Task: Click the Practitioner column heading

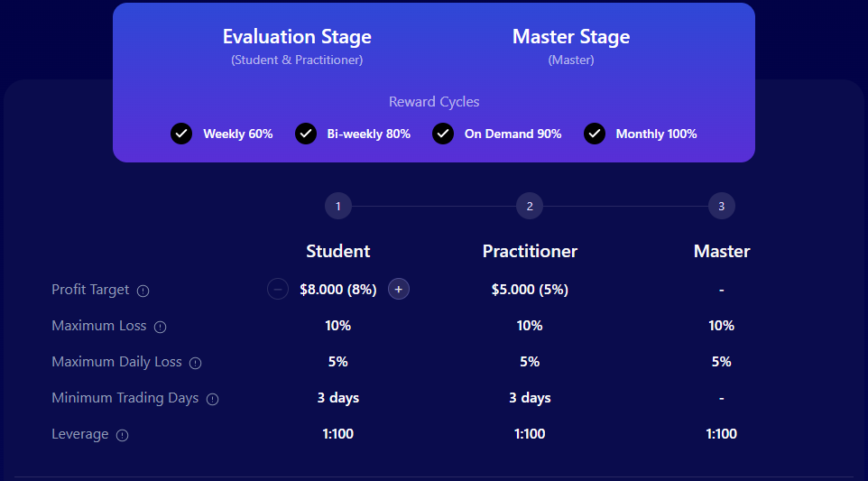Action: pyautogui.click(x=530, y=251)
